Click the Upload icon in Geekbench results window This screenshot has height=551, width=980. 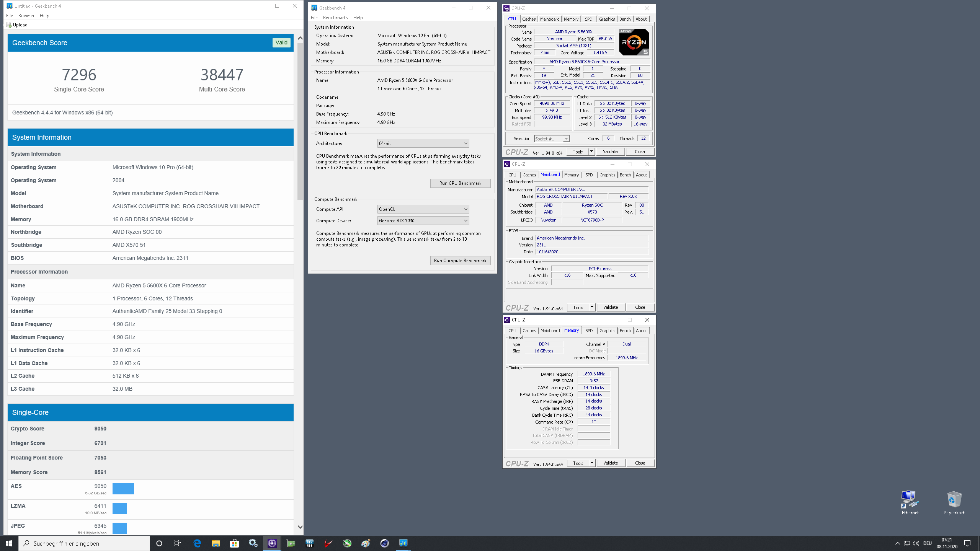pyautogui.click(x=9, y=25)
